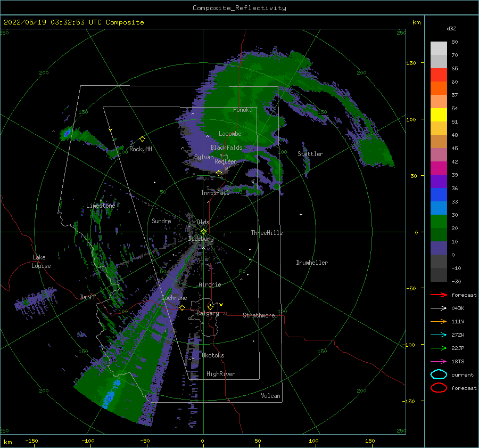Click the Blackfalds city label
Viewport: 479px width, 448px height.
click(226, 148)
